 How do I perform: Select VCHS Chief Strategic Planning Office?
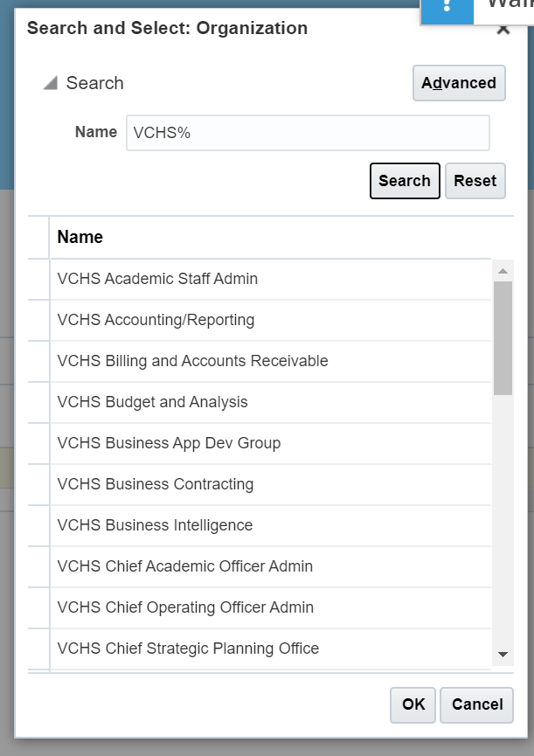(188, 648)
